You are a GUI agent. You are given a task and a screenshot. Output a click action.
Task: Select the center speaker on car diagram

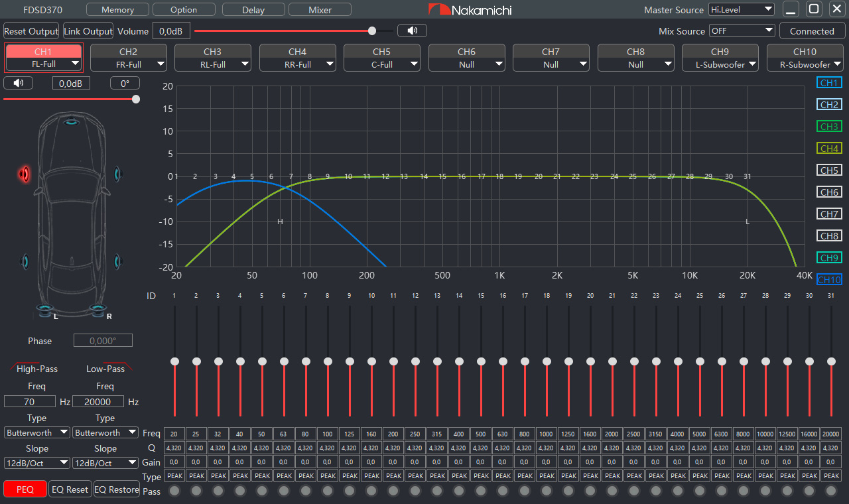coord(71,121)
